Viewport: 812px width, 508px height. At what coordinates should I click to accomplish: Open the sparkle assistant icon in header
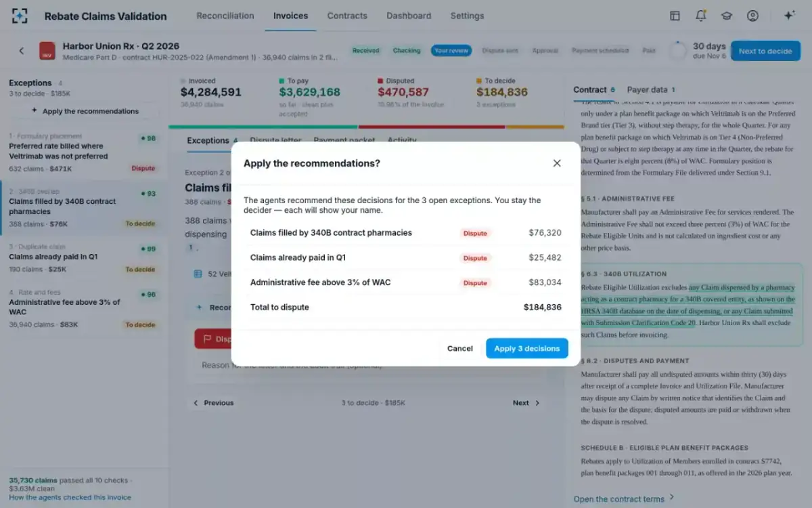pyautogui.click(x=789, y=16)
